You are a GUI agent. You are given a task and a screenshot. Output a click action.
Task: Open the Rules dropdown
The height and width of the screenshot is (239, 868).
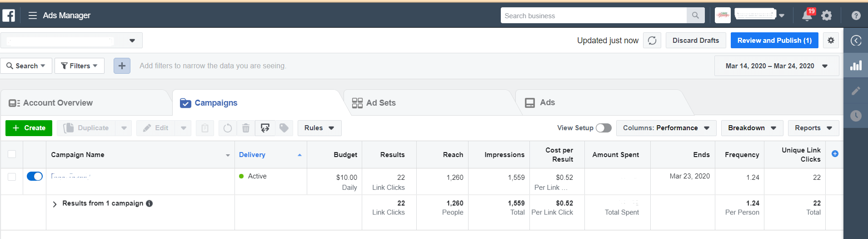coord(319,128)
